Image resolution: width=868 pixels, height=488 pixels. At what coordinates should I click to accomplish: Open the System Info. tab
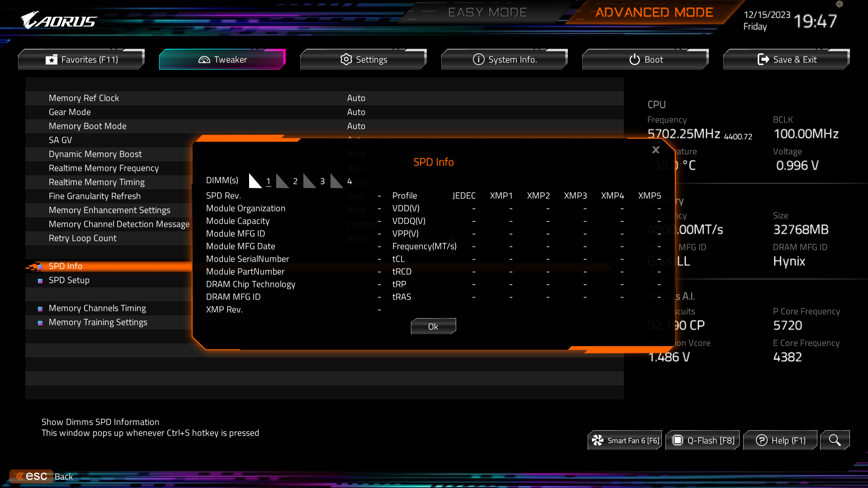505,59
